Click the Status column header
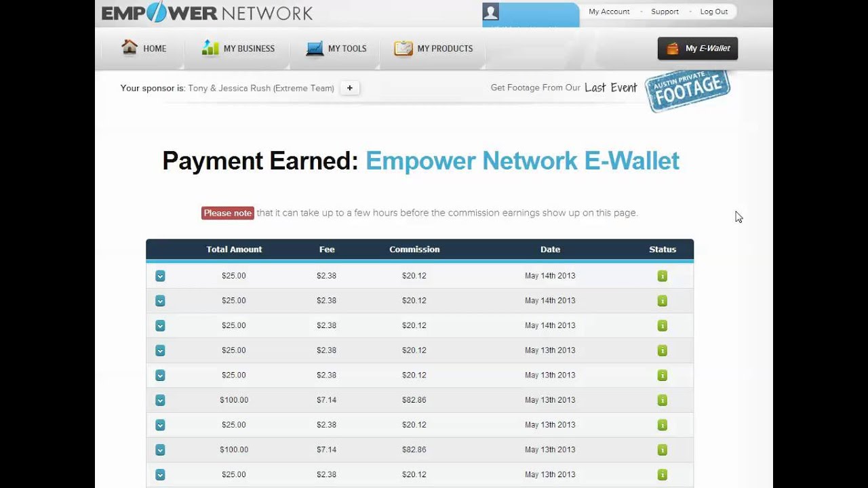The height and width of the screenshot is (488, 868). [663, 249]
